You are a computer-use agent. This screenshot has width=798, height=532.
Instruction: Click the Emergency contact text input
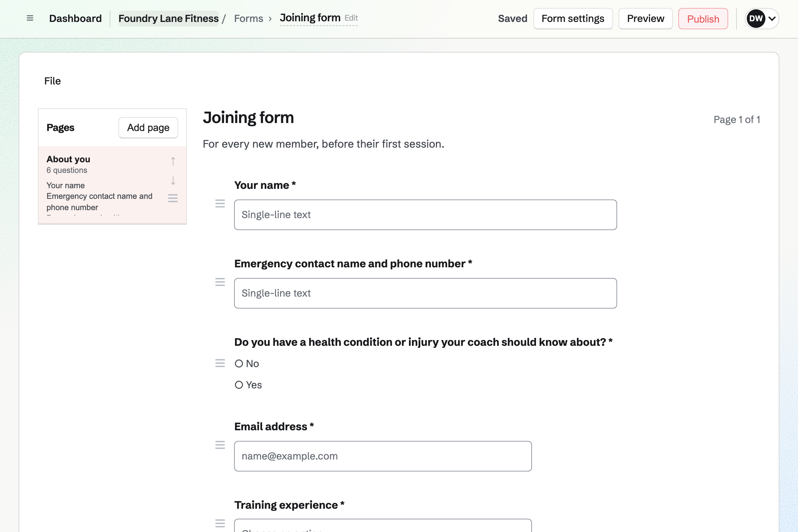point(426,293)
